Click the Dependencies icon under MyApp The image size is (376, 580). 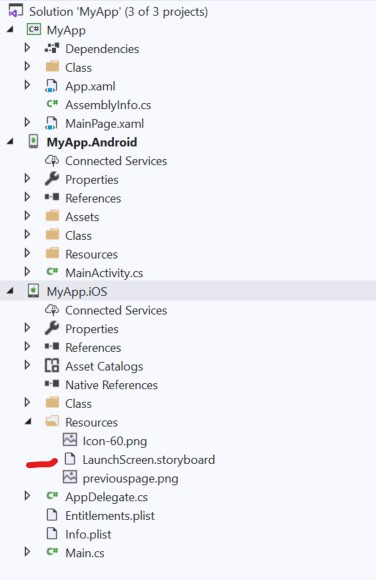coord(52,48)
